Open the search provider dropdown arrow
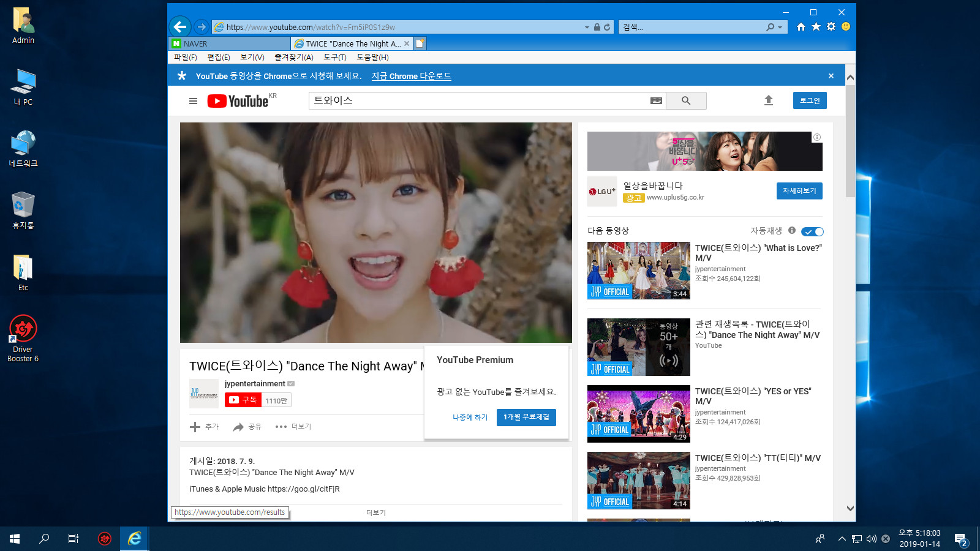The height and width of the screenshot is (551, 980). click(780, 27)
